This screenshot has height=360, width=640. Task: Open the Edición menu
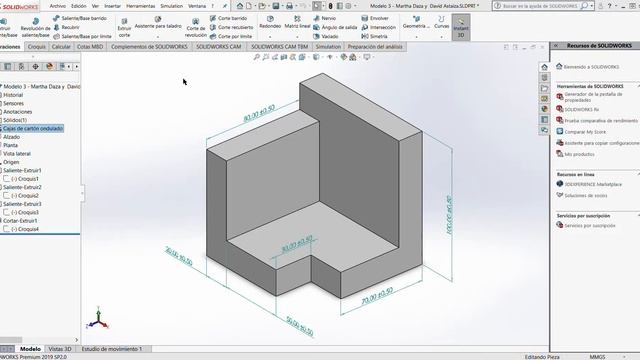(x=79, y=6)
